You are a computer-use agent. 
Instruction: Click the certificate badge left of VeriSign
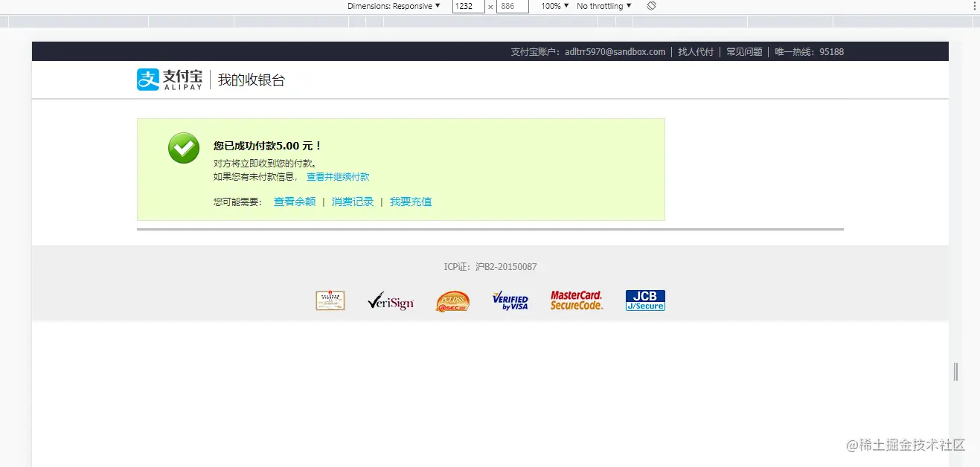(330, 300)
